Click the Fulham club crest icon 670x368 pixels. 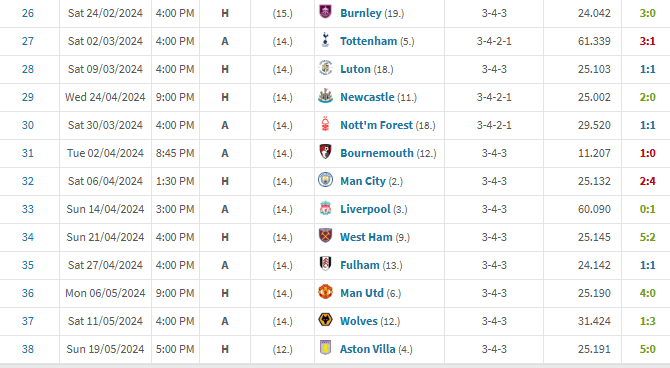[x=325, y=264]
